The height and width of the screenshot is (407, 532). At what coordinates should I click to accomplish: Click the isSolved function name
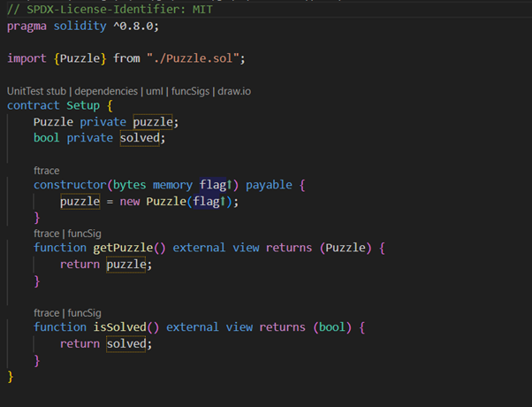[x=120, y=327]
